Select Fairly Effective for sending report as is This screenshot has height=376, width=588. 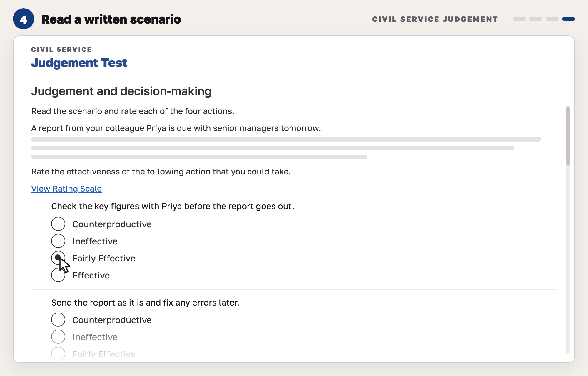[x=58, y=354]
